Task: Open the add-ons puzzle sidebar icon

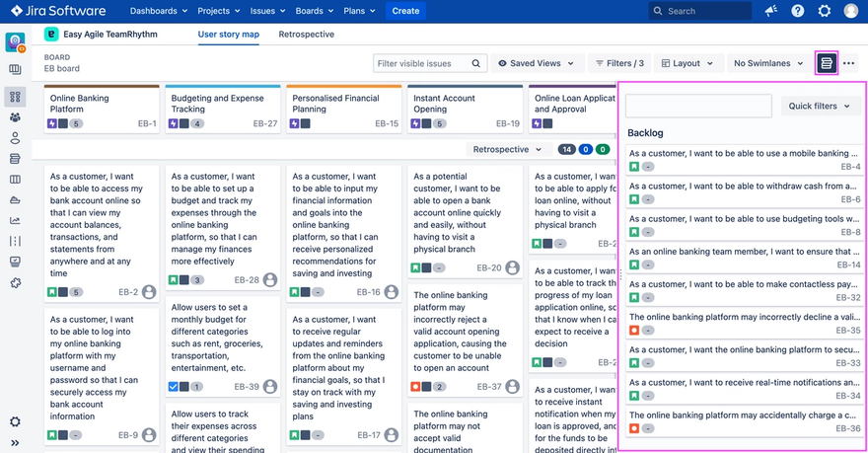Action: [x=15, y=282]
